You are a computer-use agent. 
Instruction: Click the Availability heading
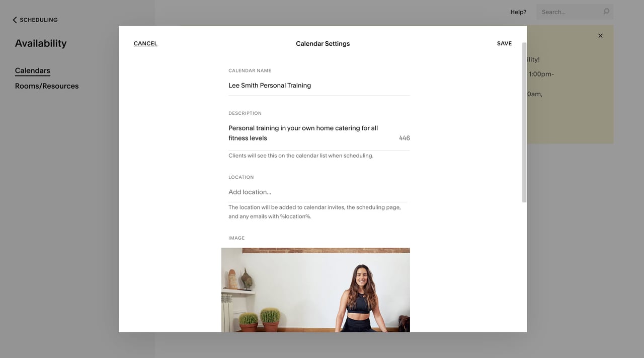coord(40,43)
